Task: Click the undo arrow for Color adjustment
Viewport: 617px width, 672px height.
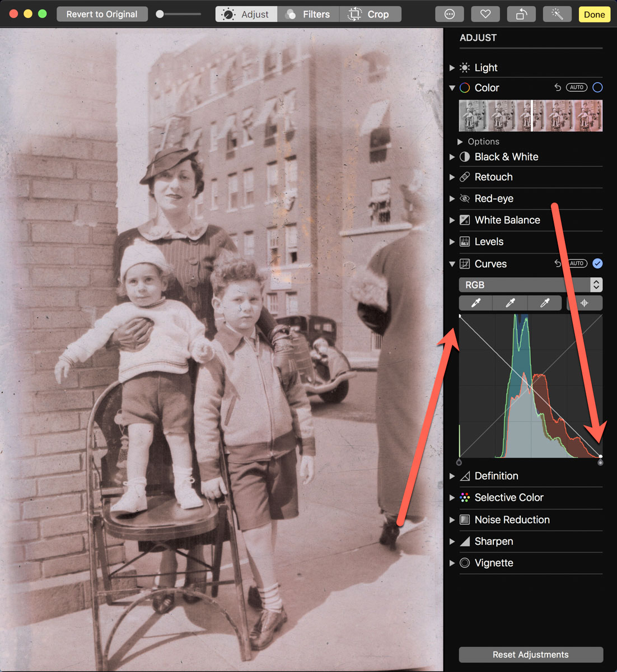Action: click(x=558, y=87)
